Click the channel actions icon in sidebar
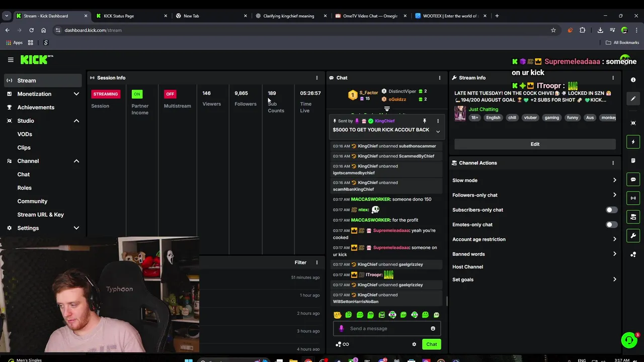This screenshot has width=644, height=362. (x=633, y=217)
